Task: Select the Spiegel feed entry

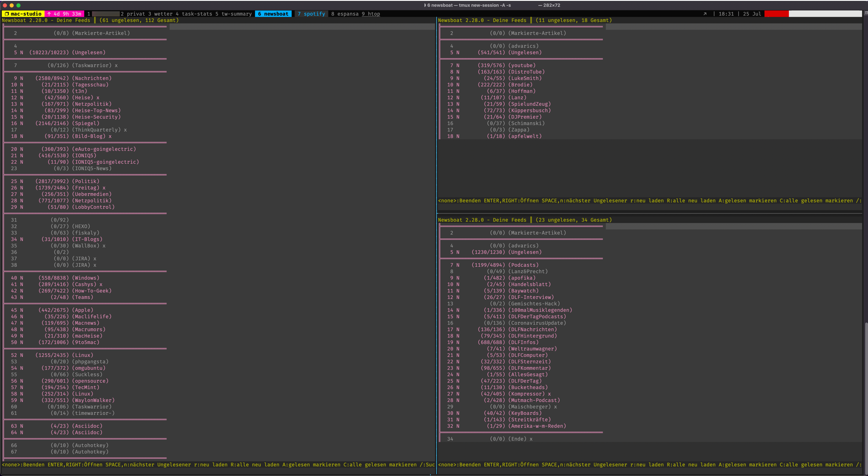Action: click(x=86, y=123)
